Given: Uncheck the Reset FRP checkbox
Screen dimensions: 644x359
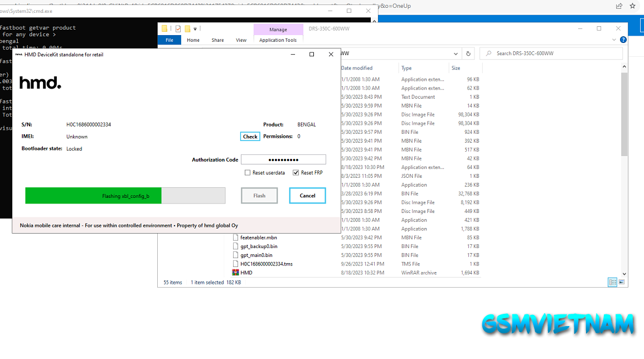Looking at the screenshot, I should point(296,172).
